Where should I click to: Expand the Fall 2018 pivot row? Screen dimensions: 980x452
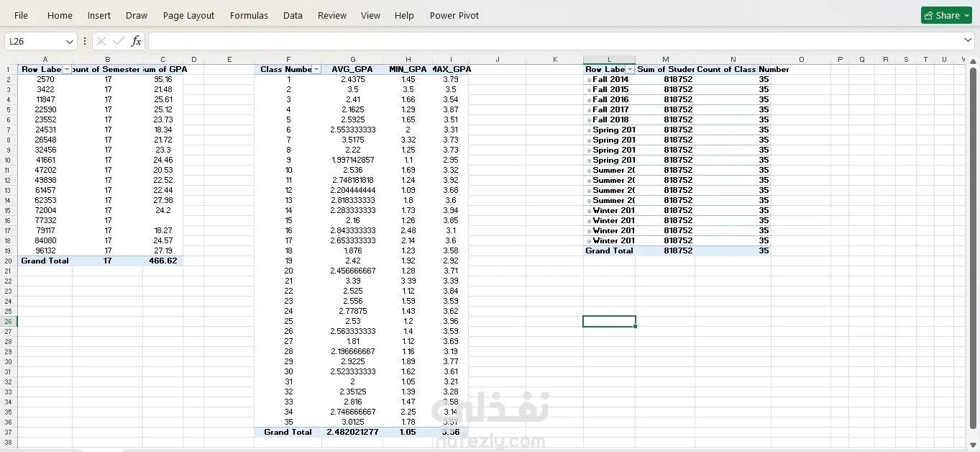point(589,120)
